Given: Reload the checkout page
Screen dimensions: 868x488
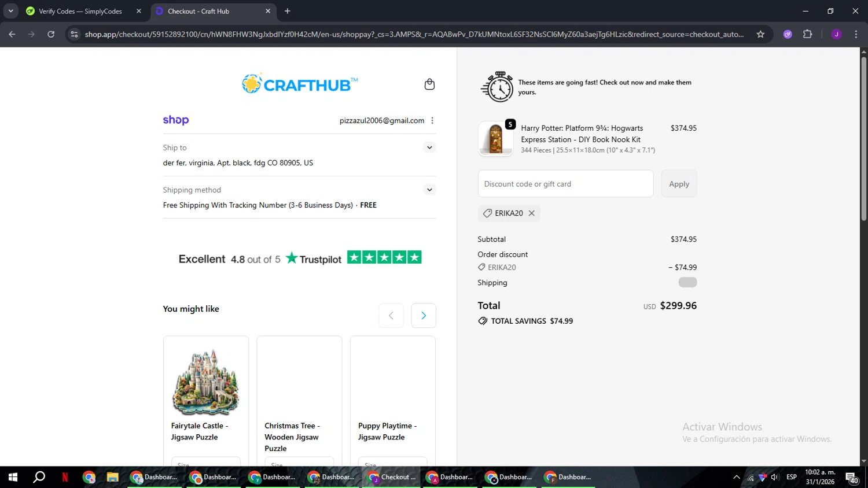Looking at the screenshot, I should point(51,34).
